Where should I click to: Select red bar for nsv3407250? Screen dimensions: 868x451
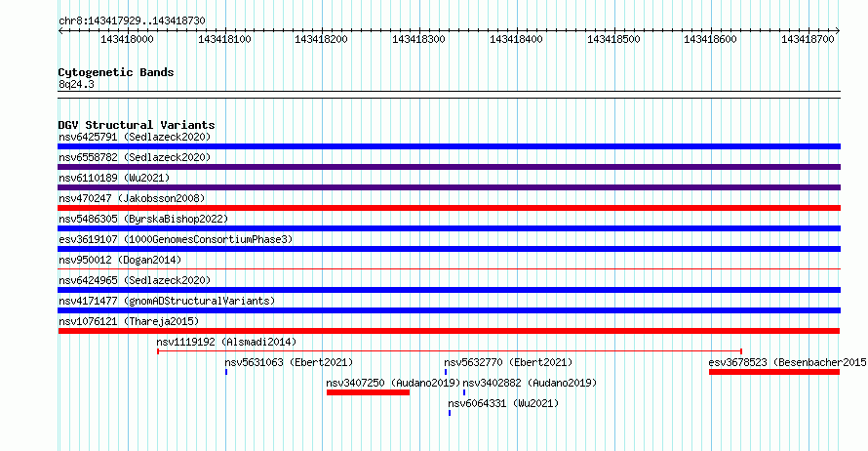(368, 392)
